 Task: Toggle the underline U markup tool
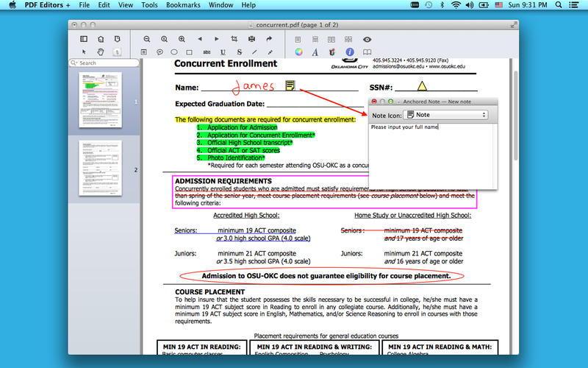coord(223,52)
